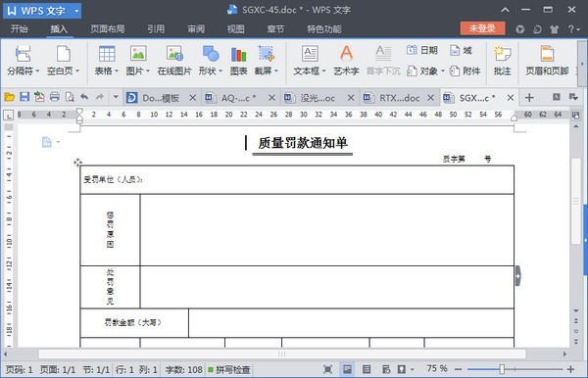Click the undo arrow in quick toolbar
The width and height of the screenshot is (588, 378).
pos(84,97)
